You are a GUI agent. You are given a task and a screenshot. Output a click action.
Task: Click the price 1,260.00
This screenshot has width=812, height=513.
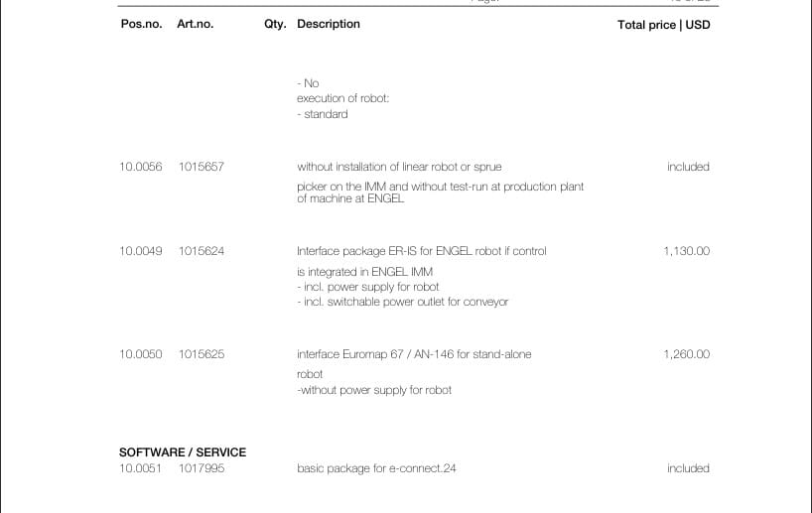pyautogui.click(x=687, y=354)
